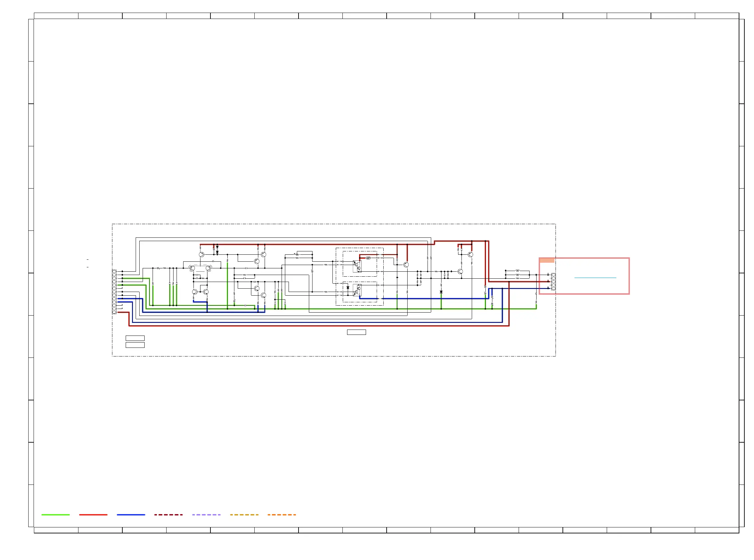
Task: Click the gold dashed legend line
Action: coord(244,514)
